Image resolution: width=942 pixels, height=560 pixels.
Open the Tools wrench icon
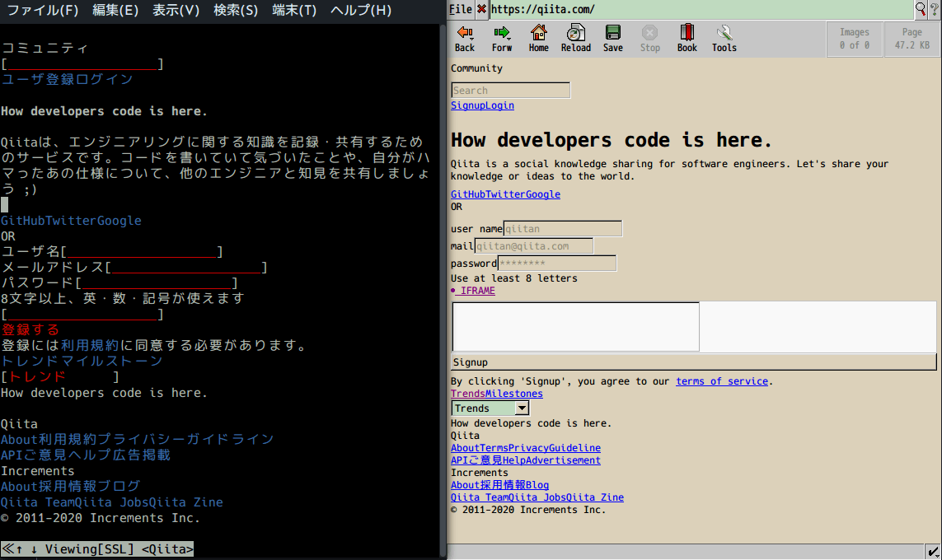[724, 32]
